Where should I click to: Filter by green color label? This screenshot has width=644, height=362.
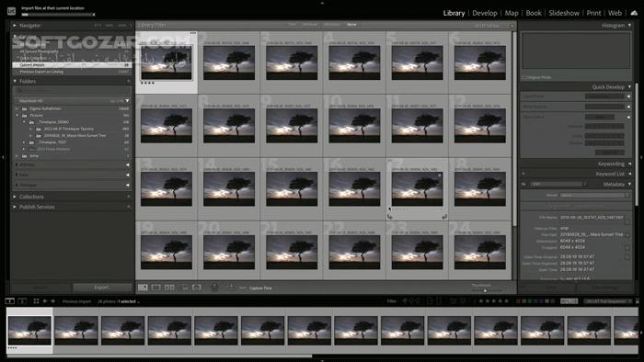click(x=530, y=301)
